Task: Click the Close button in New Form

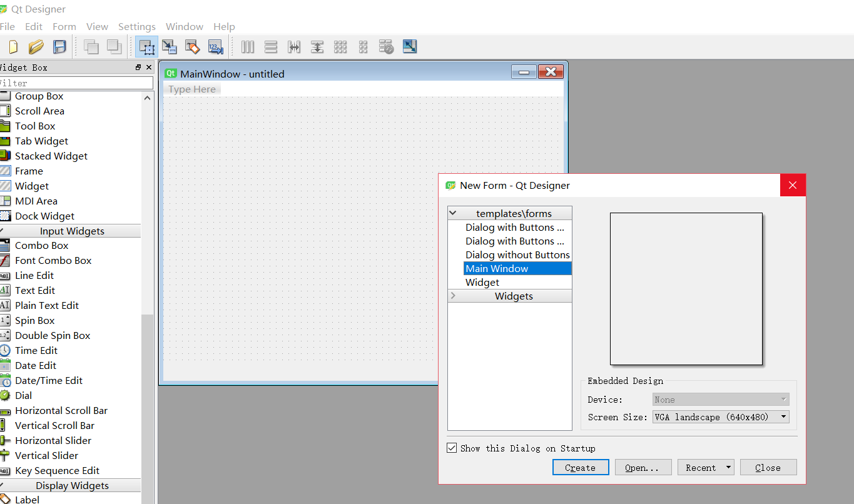Action: 768,468
